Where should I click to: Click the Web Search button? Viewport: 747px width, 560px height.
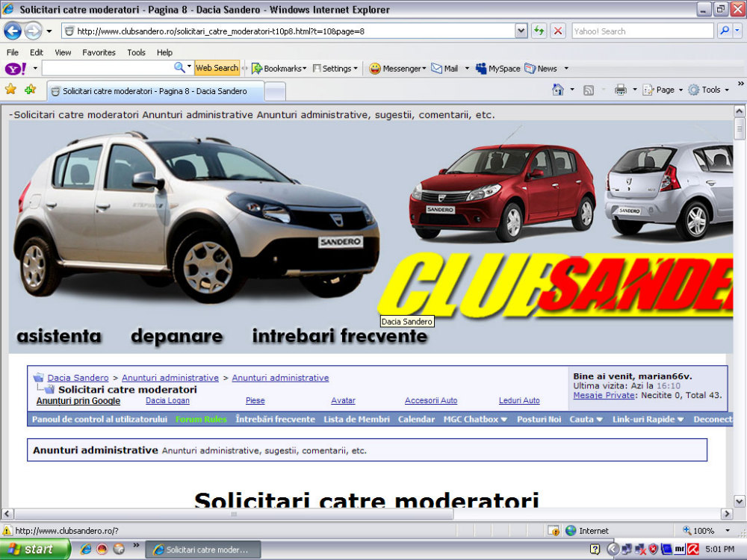pos(217,68)
